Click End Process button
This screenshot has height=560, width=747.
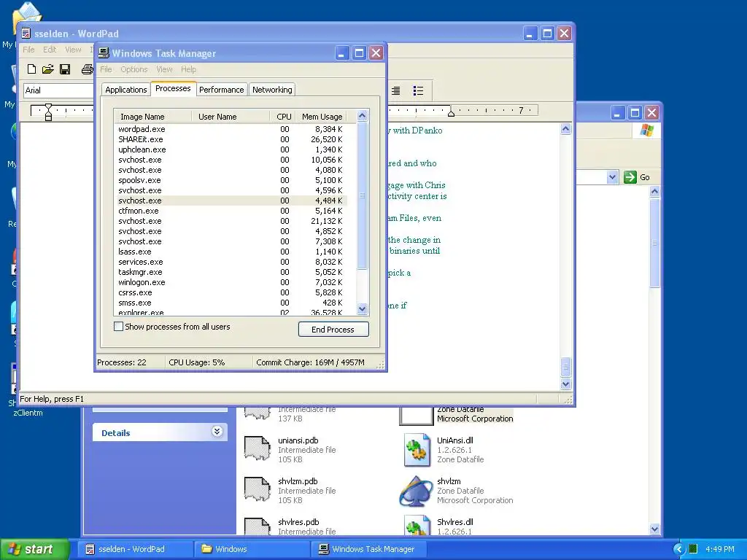[x=333, y=329]
